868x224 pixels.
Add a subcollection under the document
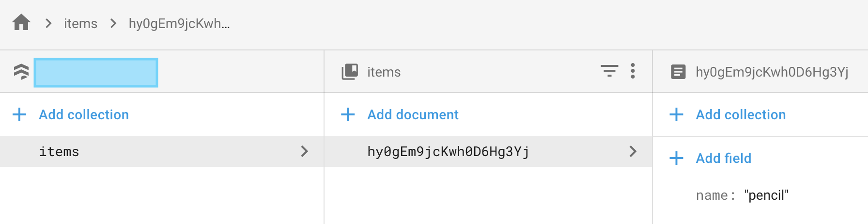click(x=741, y=115)
